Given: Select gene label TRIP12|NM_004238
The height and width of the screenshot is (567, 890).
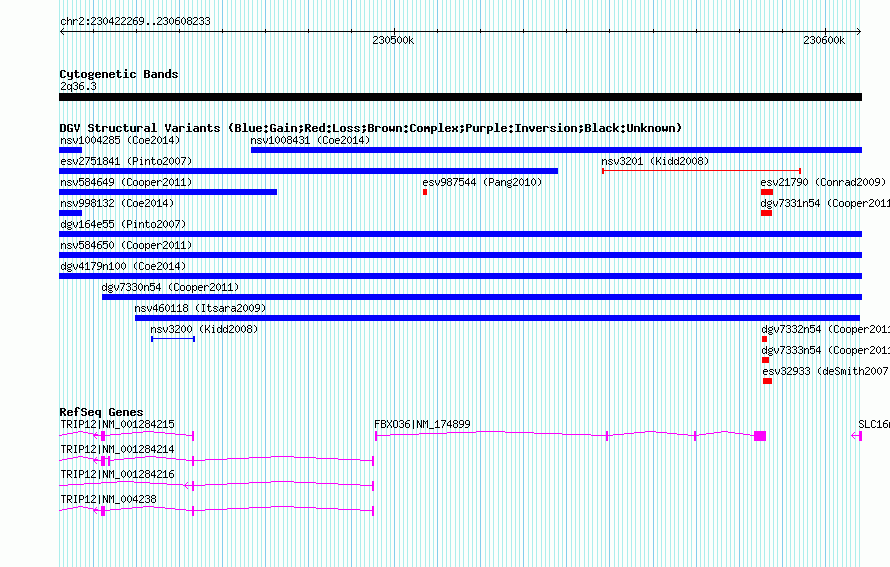Looking at the screenshot, I should click(x=108, y=499).
